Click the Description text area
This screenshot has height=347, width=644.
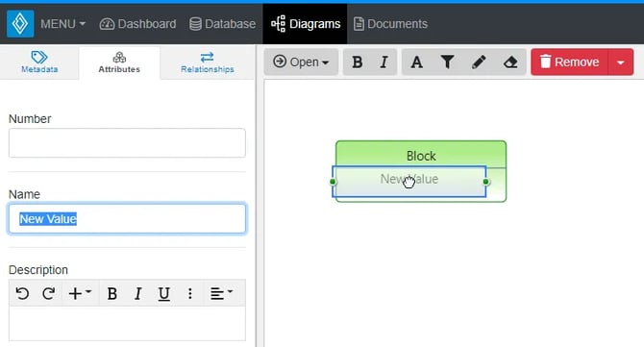[127, 323]
